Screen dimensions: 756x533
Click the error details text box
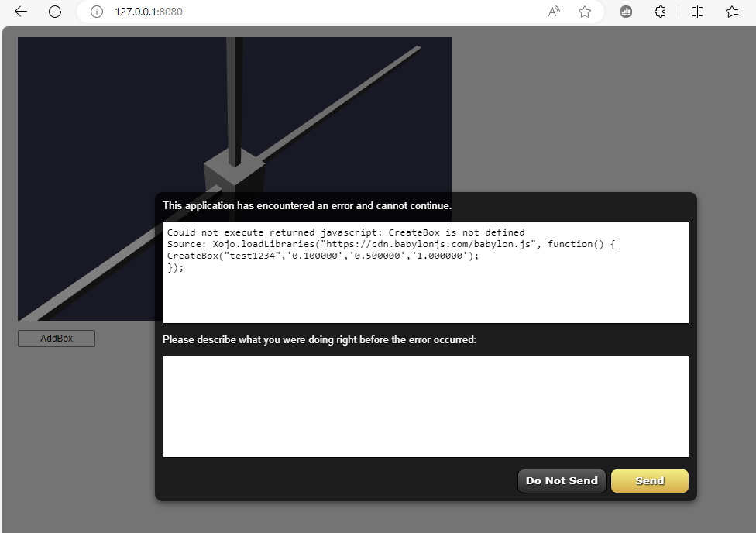426,273
